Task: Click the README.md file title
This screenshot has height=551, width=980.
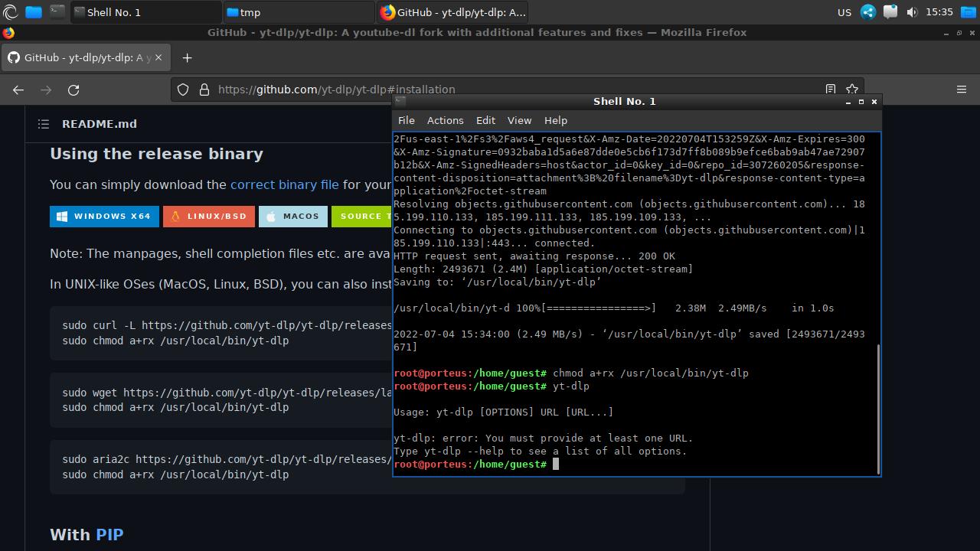Action: (x=100, y=124)
